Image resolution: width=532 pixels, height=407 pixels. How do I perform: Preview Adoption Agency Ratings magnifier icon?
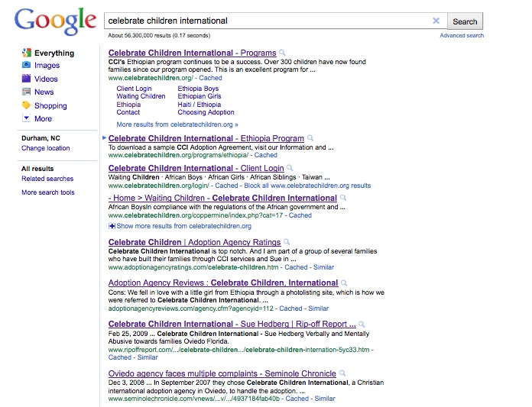coord(287,242)
